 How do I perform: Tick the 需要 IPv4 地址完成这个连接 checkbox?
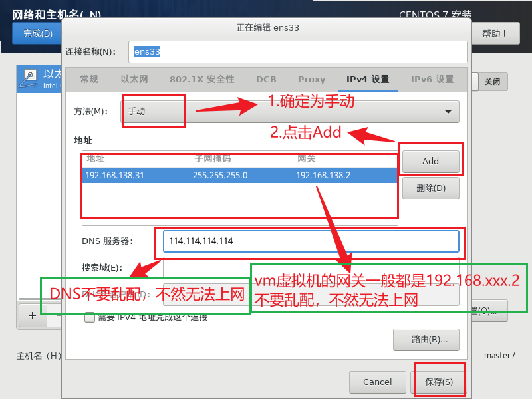point(90,317)
